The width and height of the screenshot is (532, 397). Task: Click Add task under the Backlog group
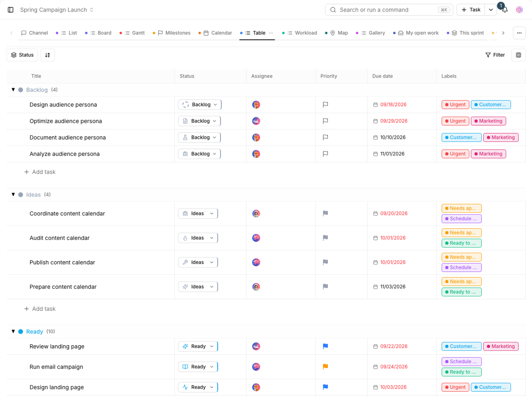click(x=40, y=172)
